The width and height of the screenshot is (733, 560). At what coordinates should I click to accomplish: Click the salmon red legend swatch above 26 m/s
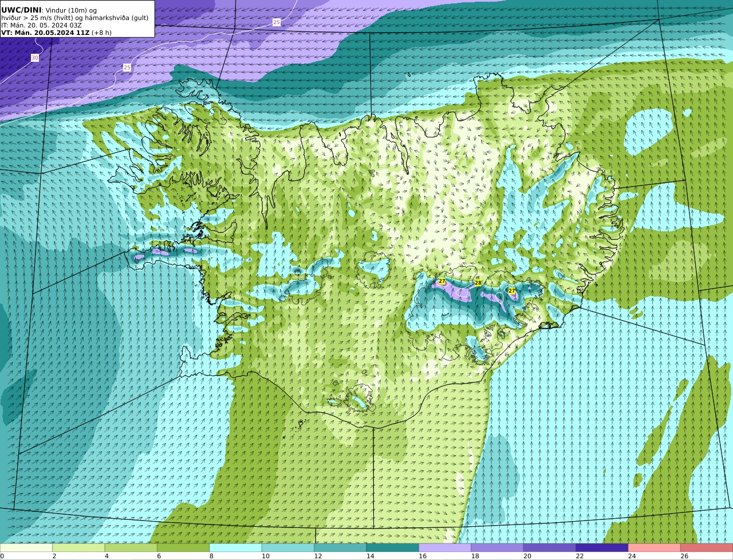coord(707,548)
